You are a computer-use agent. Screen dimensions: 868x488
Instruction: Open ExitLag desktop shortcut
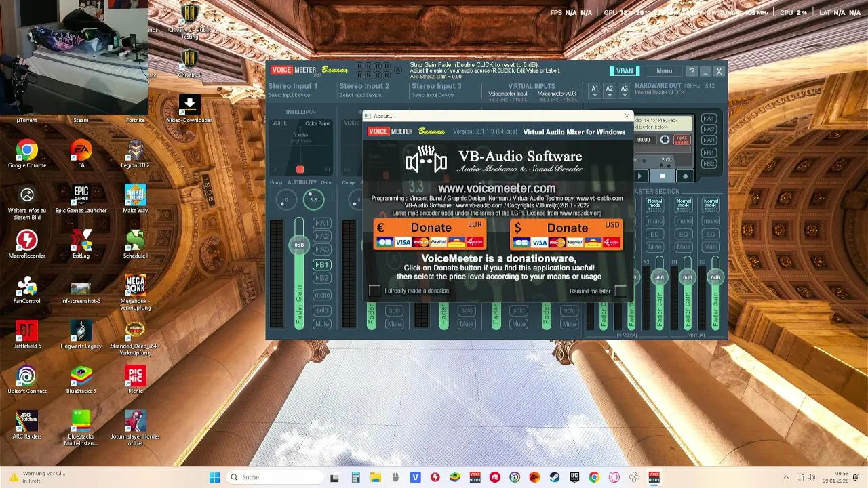tap(81, 244)
